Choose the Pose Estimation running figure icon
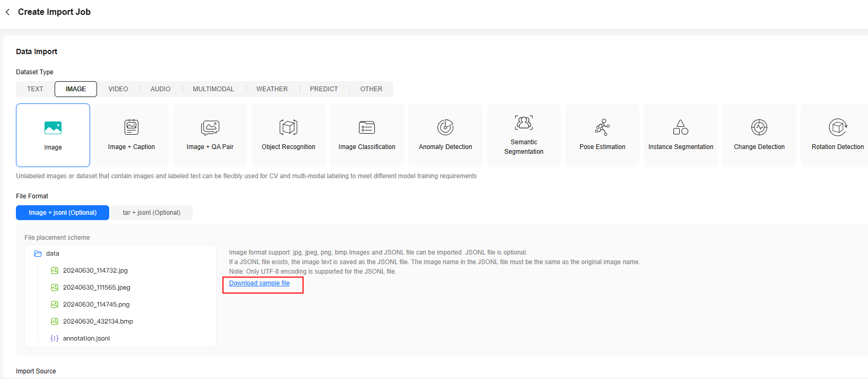This screenshot has width=868, height=384. 602,127
